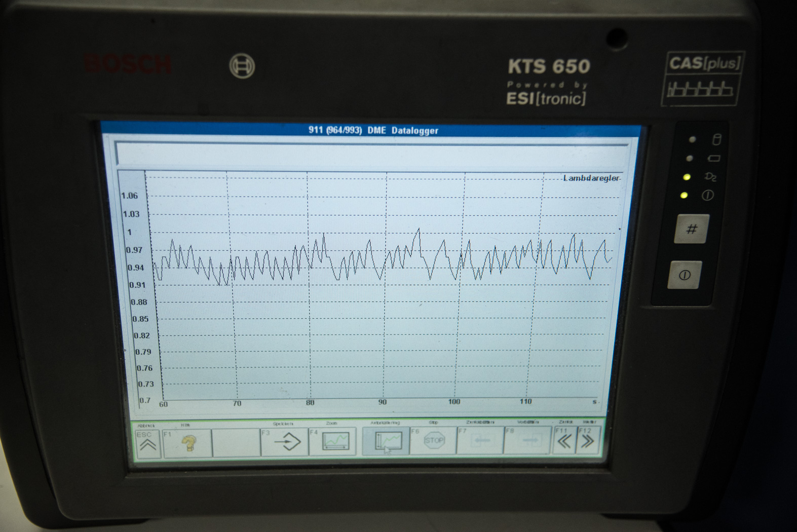The height and width of the screenshot is (532, 797).
Task: Go back with F11 double chevron
Action: click(x=564, y=440)
